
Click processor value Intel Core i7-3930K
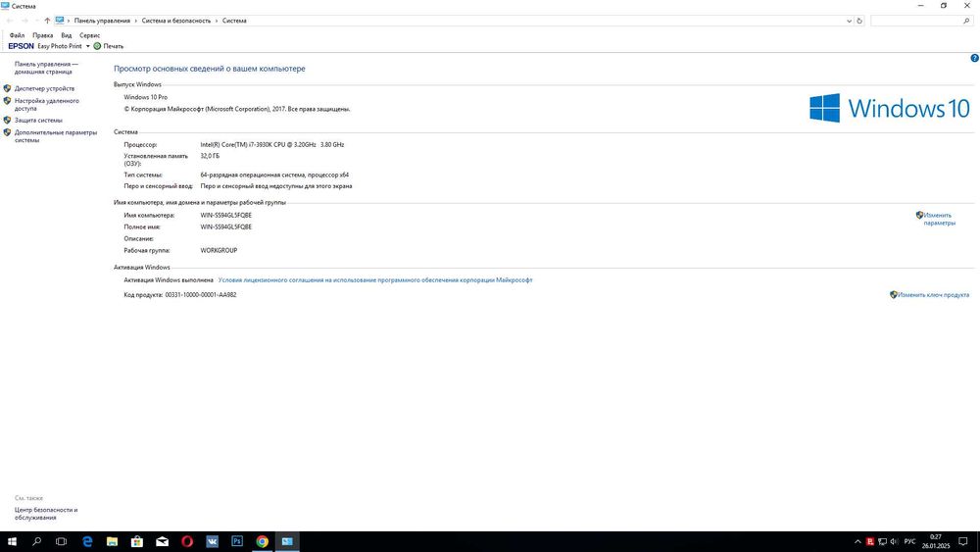272,144
